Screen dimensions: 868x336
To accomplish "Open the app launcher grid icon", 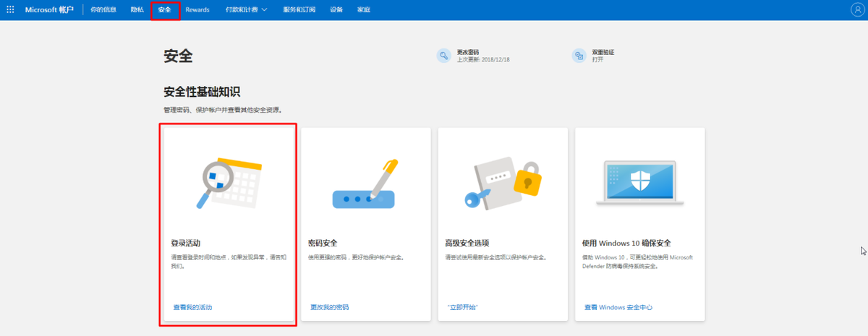I will point(10,9).
